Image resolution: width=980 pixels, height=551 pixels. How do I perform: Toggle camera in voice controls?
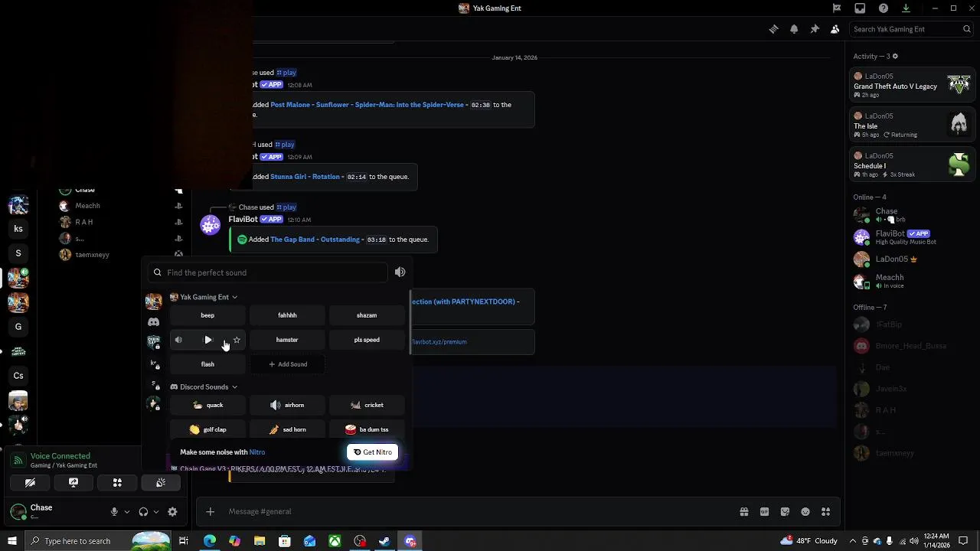coord(30,483)
